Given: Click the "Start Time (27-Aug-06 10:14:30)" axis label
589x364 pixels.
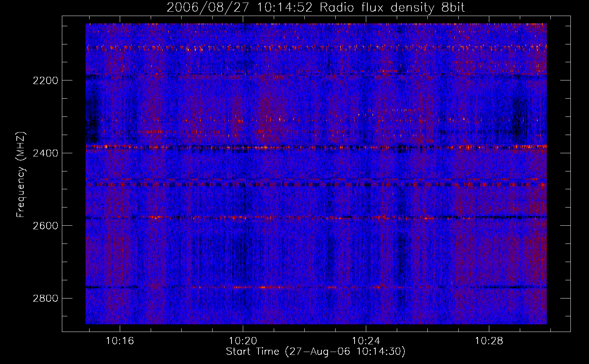Looking at the screenshot, I should point(316,352).
